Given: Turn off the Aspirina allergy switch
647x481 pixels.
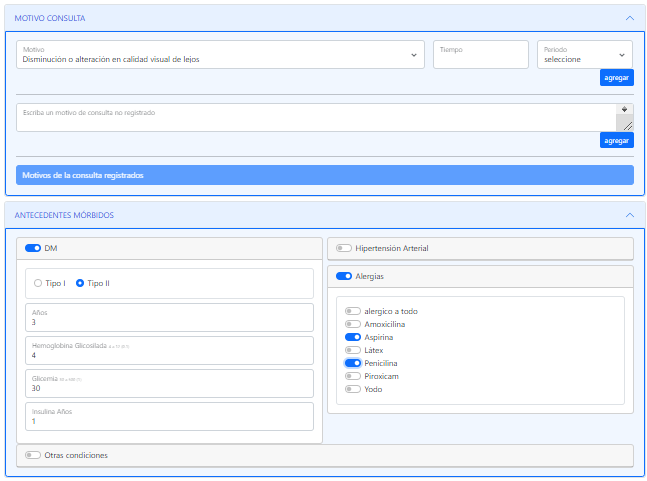Looking at the screenshot, I should pos(352,337).
